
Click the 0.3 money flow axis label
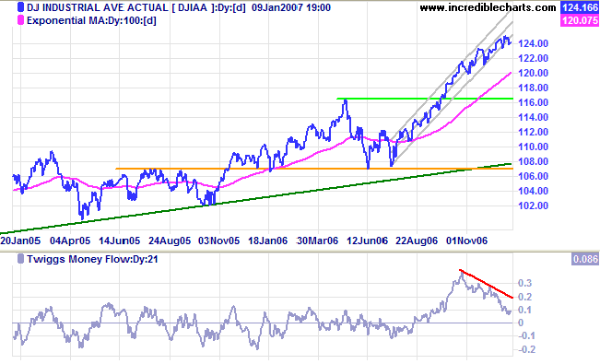point(524,283)
